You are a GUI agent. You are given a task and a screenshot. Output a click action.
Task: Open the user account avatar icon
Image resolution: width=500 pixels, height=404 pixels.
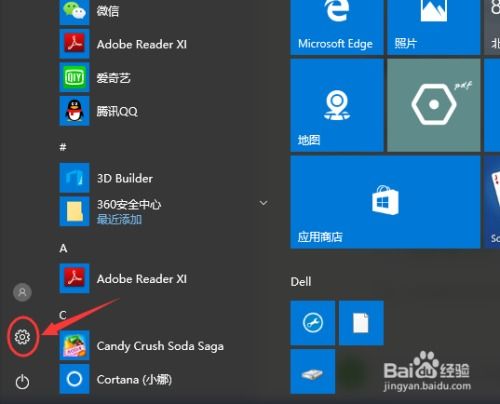point(22,292)
